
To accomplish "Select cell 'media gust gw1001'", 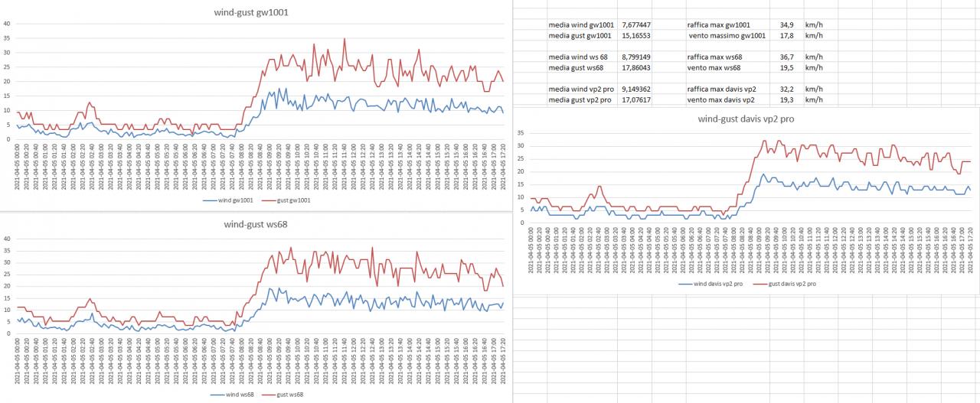I will click(x=580, y=35).
